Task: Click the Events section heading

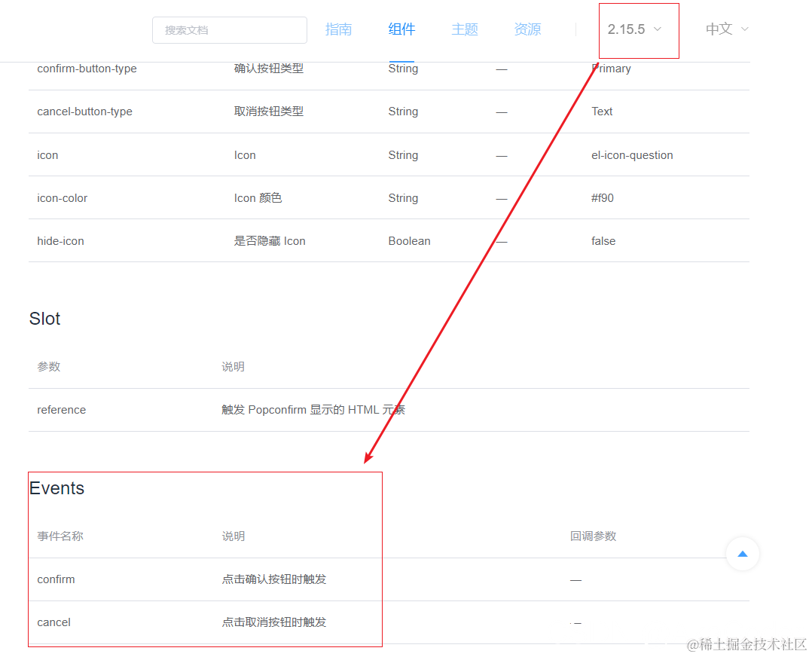Action: click(57, 488)
